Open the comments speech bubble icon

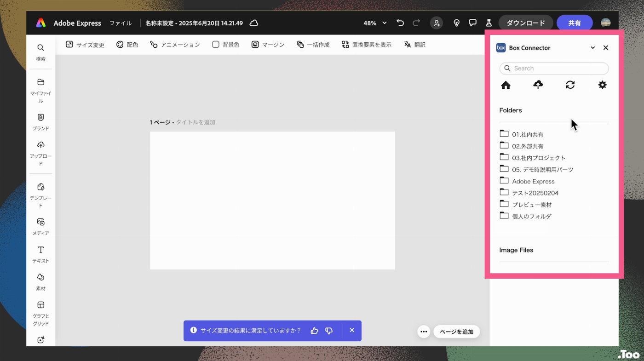pyautogui.click(x=472, y=23)
